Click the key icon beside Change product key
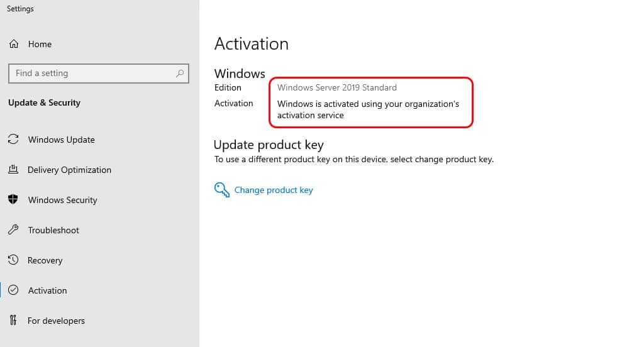Image resolution: width=644 pixels, height=347 pixels. click(x=222, y=190)
